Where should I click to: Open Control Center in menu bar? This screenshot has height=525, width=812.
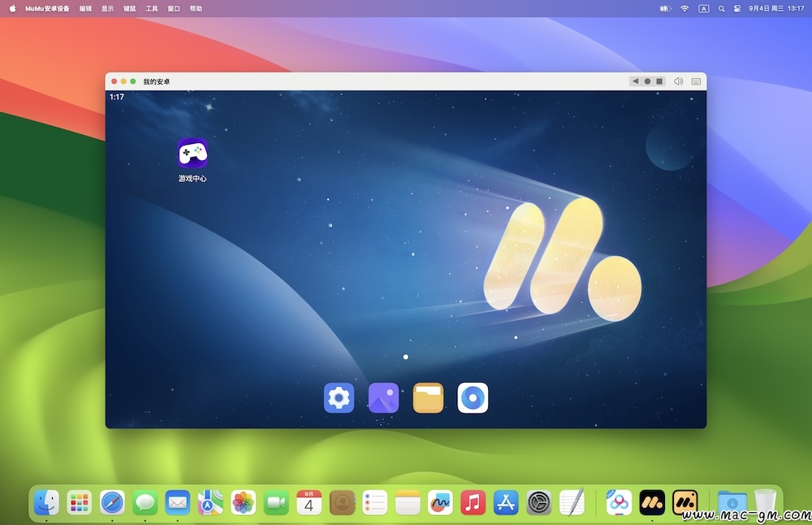point(737,9)
